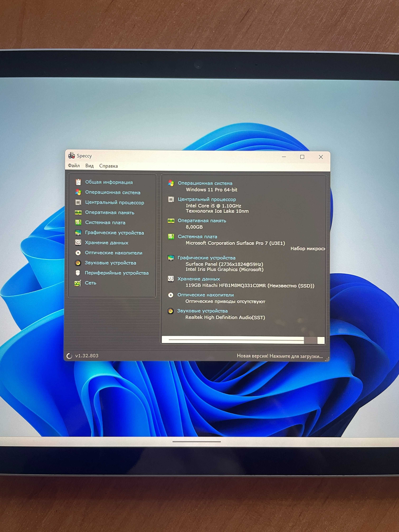Open the Справка menu
399x532 pixels.
pos(108,166)
